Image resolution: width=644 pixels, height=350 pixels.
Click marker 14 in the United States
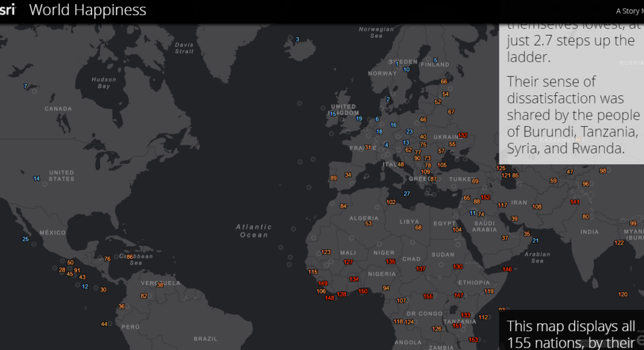click(36, 179)
